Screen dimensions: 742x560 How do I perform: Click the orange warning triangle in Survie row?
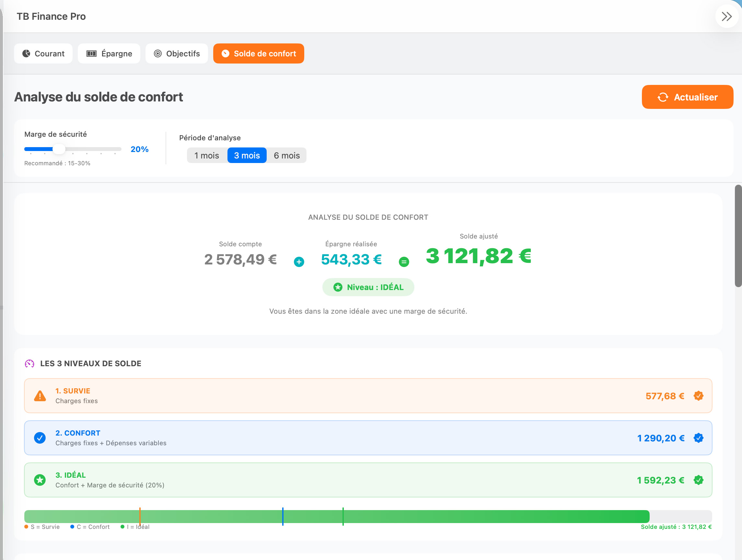pyautogui.click(x=40, y=396)
